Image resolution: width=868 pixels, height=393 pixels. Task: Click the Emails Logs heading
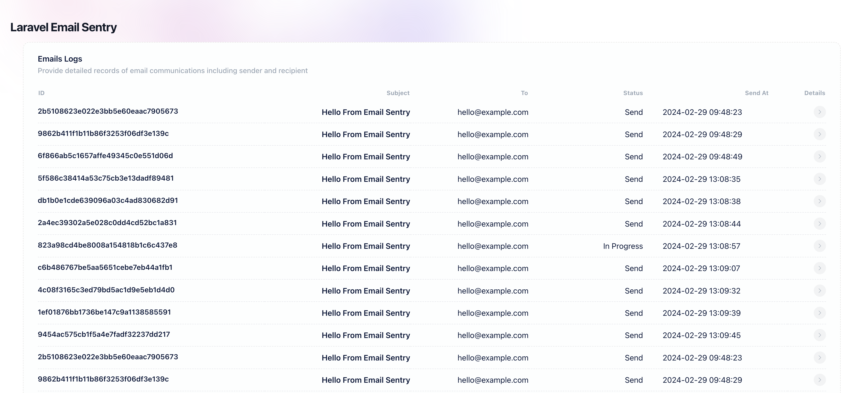60,59
